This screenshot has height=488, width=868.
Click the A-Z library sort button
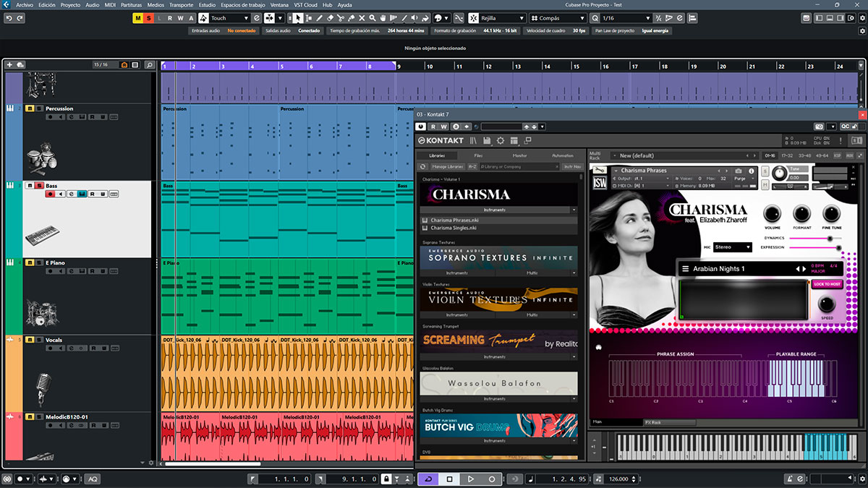(472, 167)
